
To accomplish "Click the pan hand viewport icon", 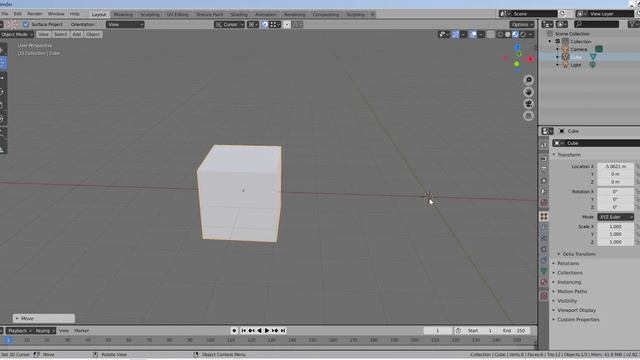I will (528, 92).
